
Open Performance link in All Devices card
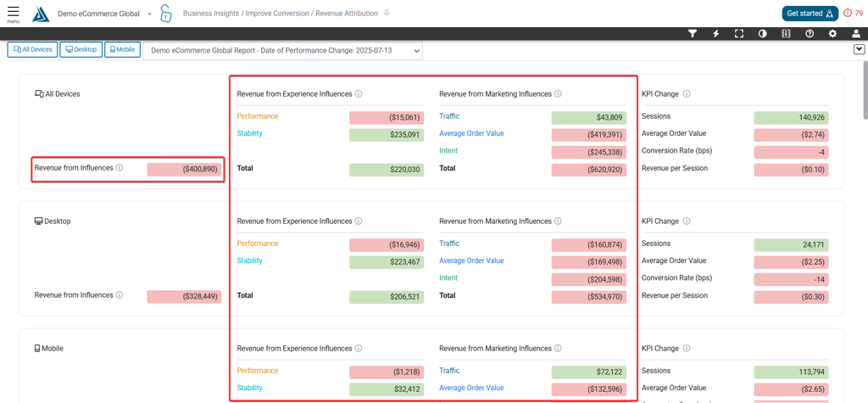click(258, 116)
